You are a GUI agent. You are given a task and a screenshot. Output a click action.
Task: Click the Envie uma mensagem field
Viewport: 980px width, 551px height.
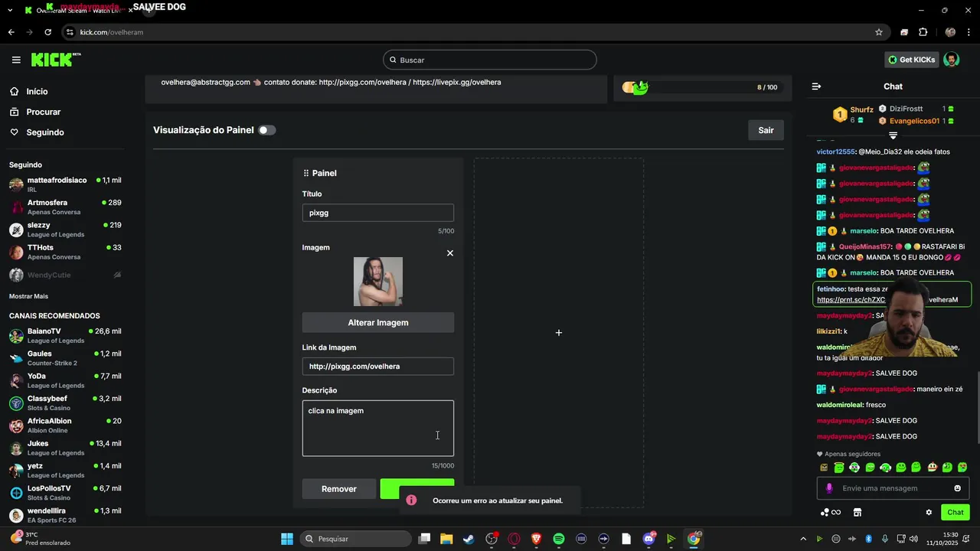pos(892,488)
